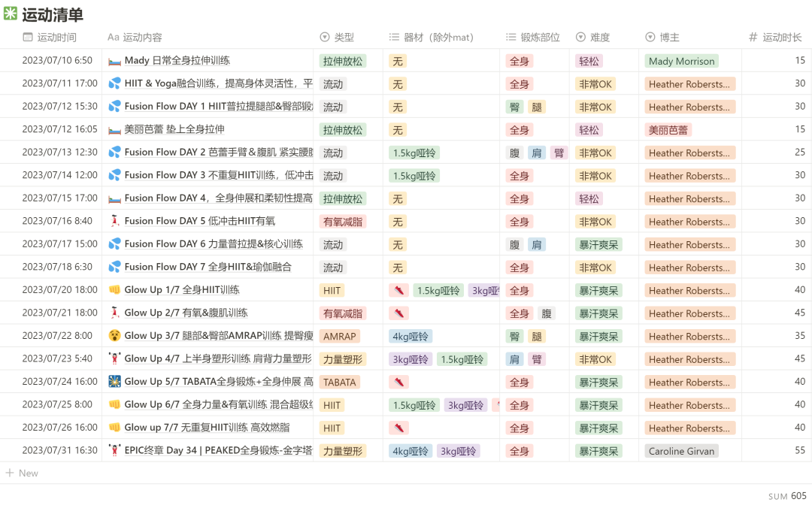The width and height of the screenshot is (812, 505).
Task: Click the red shoe equipment tag on Glow Up 5/7 row
Action: (x=398, y=383)
